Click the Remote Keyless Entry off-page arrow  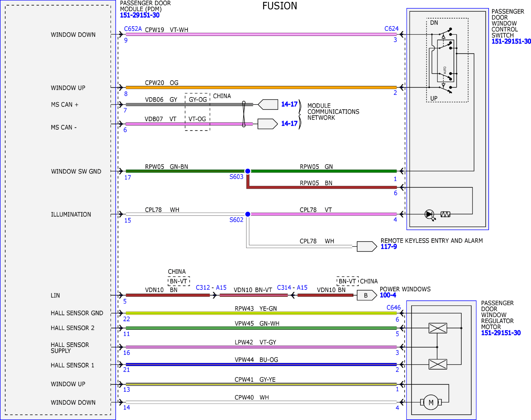(x=367, y=246)
